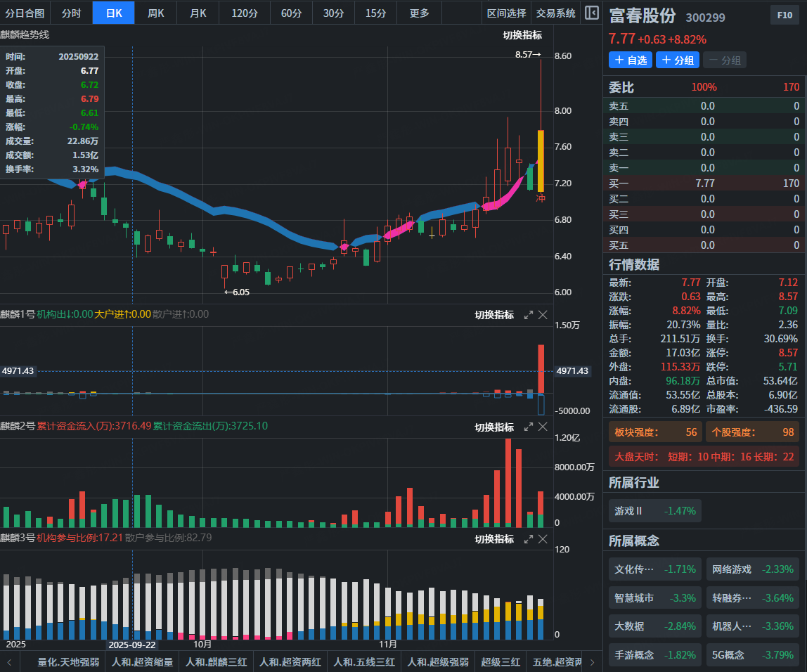The height and width of the screenshot is (672, 807).
Task: Select the 人和.麒麟三红 indicator template
Action: pyautogui.click(x=217, y=661)
